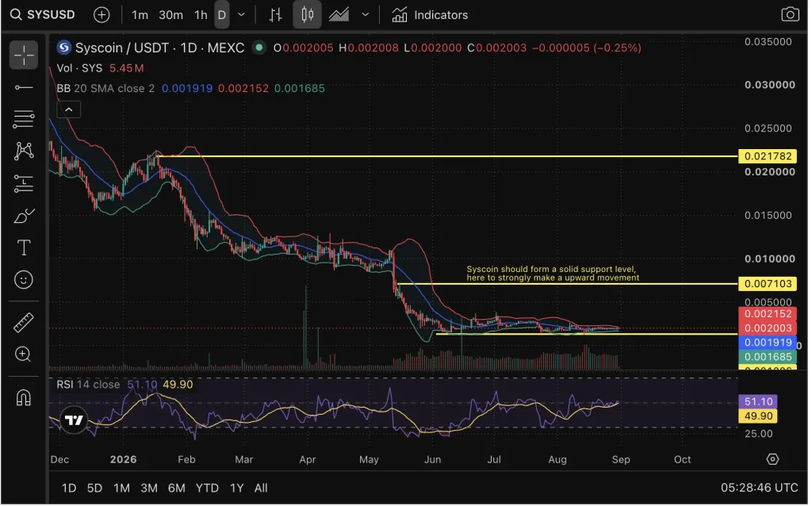Select the 1h timeframe

[x=201, y=15]
